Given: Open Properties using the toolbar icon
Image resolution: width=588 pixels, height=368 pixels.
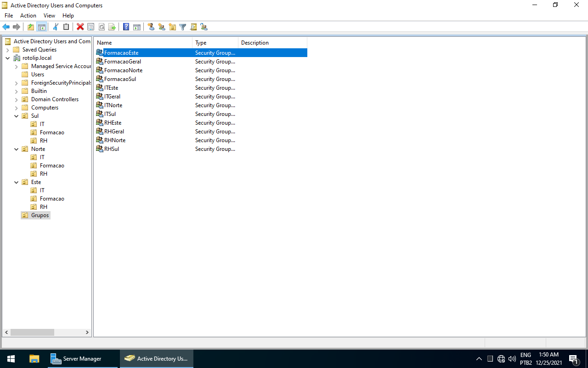Looking at the screenshot, I should point(91,27).
